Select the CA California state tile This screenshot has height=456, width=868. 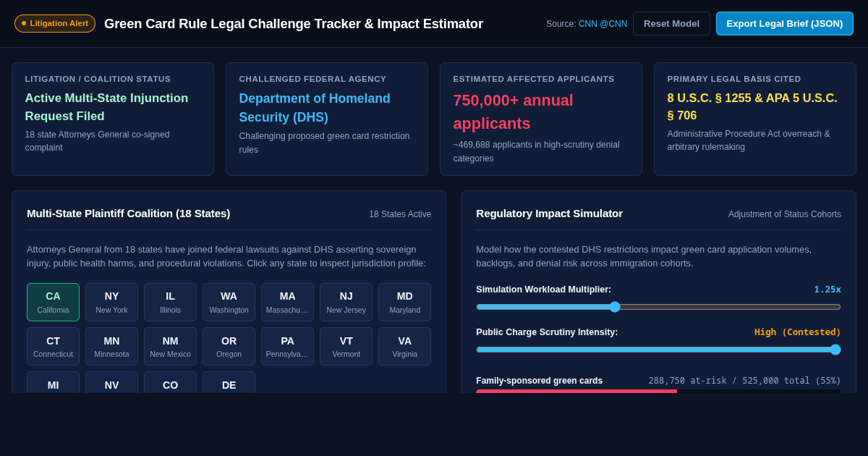[x=53, y=302]
